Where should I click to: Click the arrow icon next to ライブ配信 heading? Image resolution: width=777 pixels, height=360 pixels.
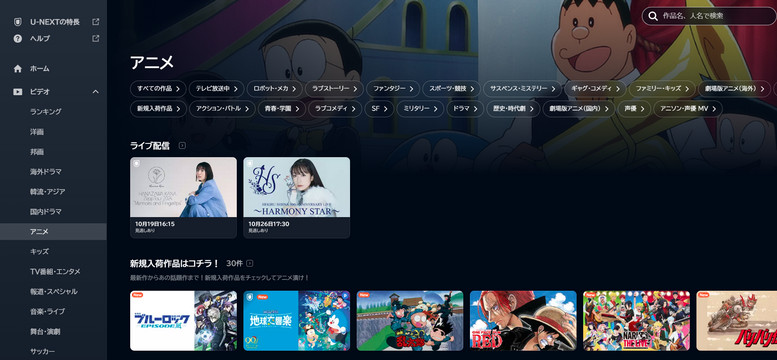[182, 145]
